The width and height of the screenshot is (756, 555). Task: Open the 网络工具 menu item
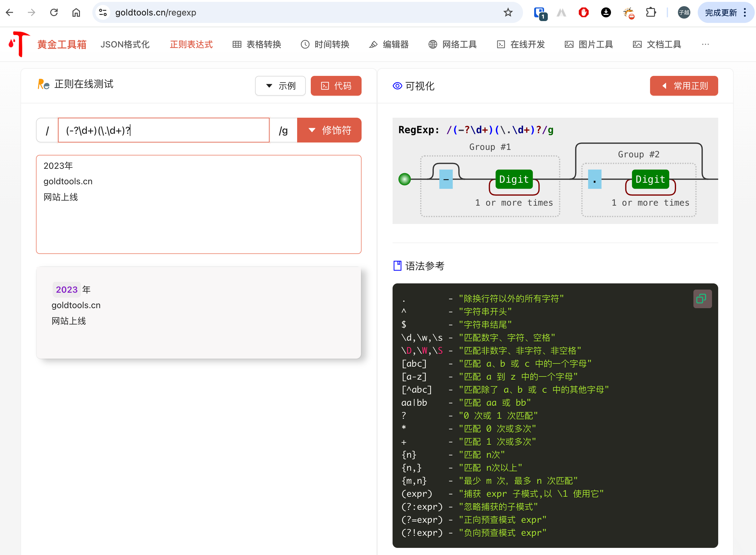pyautogui.click(x=452, y=44)
